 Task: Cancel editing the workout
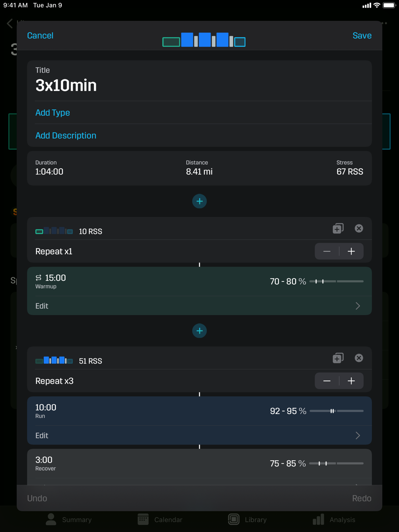pyautogui.click(x=40, y=36)
